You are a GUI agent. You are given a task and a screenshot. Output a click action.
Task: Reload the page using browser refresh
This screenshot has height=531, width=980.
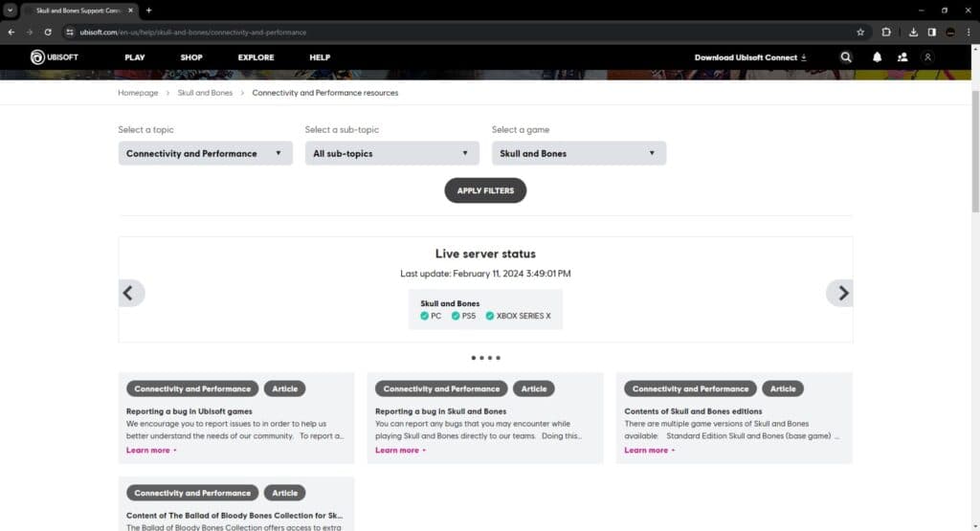(48, 32)
